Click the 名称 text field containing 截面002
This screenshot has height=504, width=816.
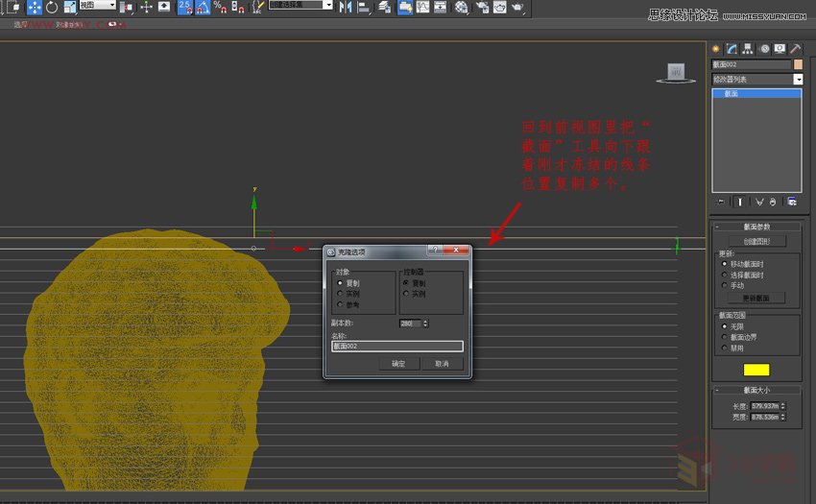pos(396,347)
